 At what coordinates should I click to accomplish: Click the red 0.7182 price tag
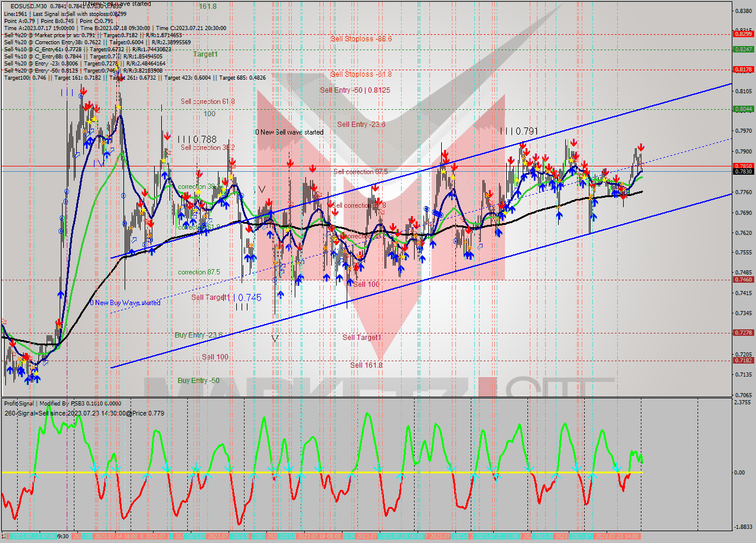(743, 361)
